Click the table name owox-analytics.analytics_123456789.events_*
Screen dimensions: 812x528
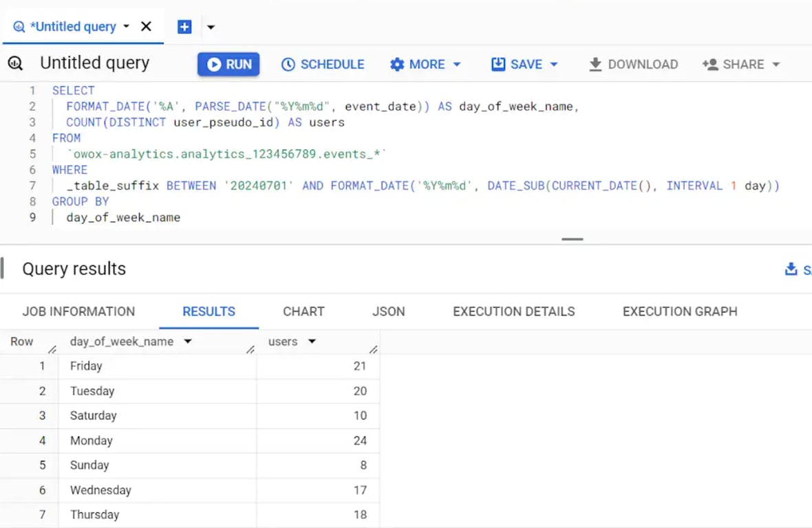[226, 154]
